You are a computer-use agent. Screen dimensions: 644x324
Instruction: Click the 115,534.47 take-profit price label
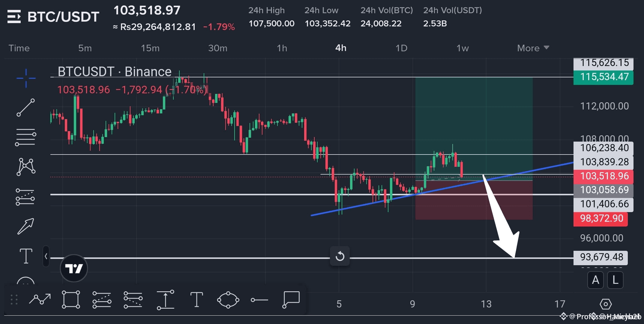tap(603, 77)
